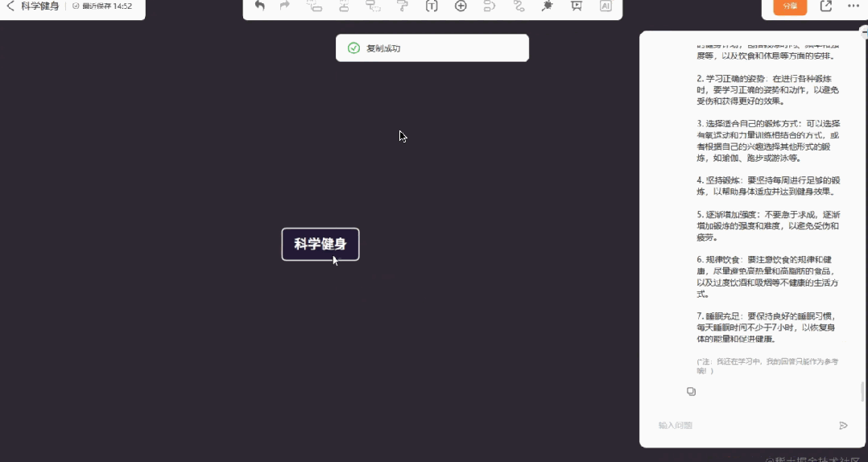
Task: Send the question with the paper plane icon
Action: [x=843, y=425]
